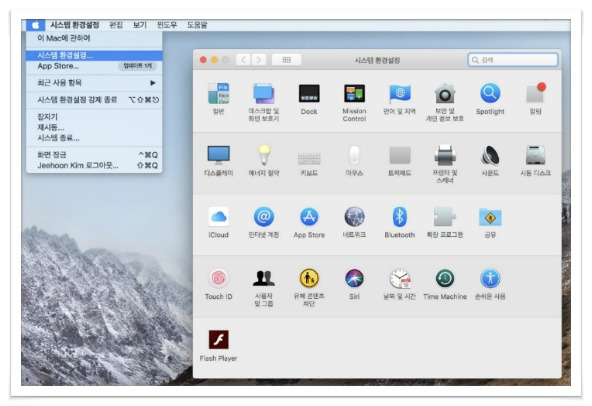Open Siri preferences
The image size is (592, 406).
(x=354, y=278)
